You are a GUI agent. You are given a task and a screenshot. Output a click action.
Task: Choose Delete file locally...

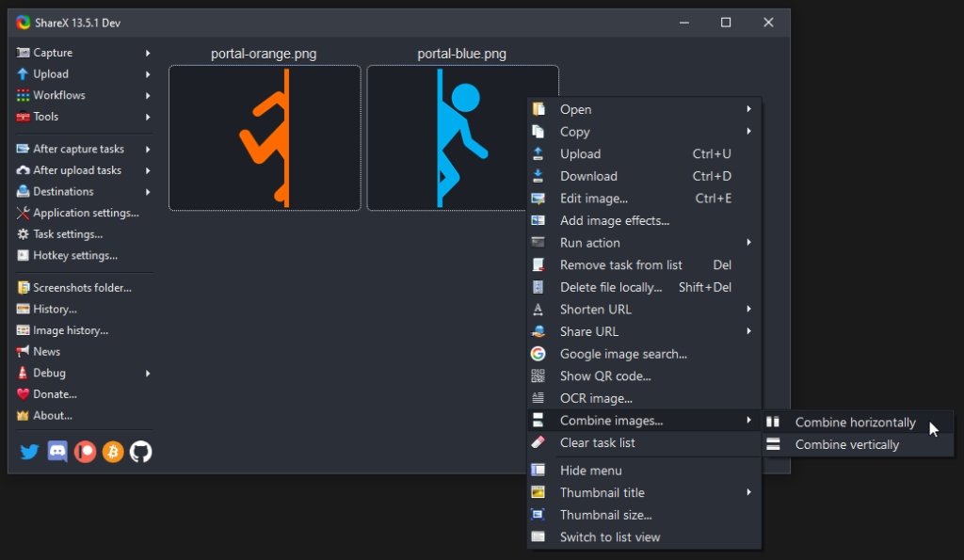point(644,287)
